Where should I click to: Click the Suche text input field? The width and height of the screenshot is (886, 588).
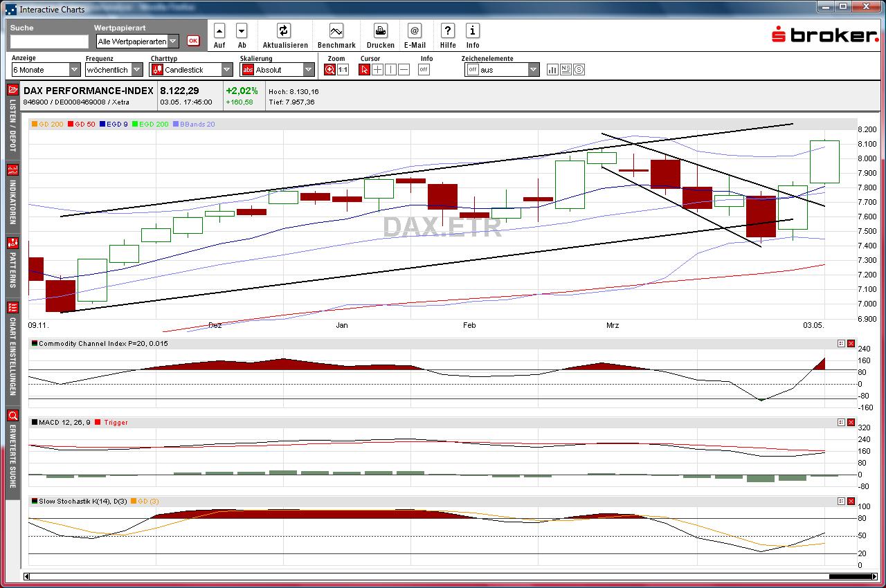[x=49, y=42]
